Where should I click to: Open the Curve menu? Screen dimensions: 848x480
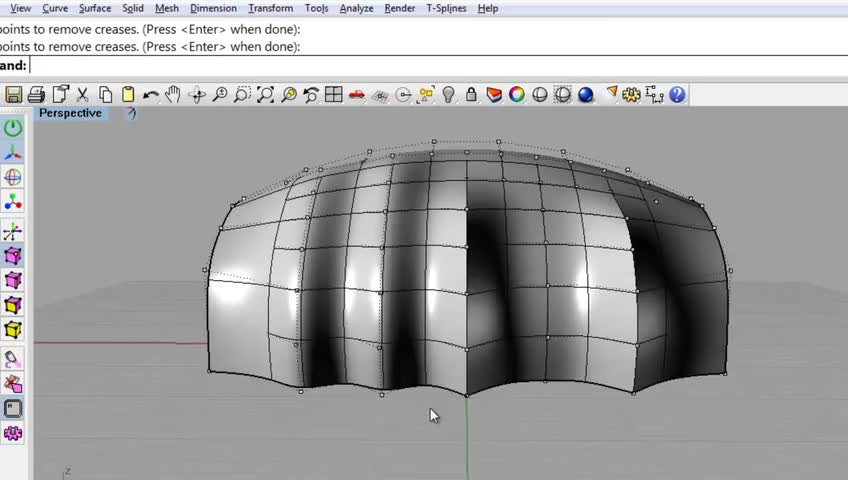pyautogui.click(x=55, y=8)
